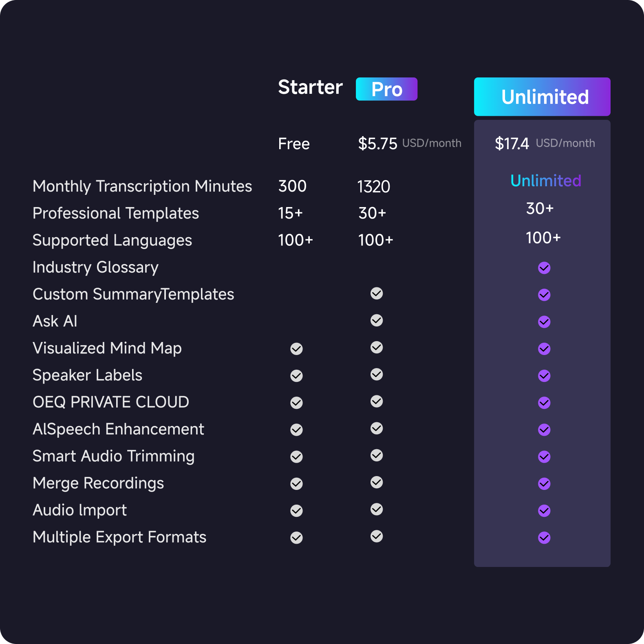
Task: Click the gradient Unlimited minutes text
Action: click(x=546, y=181)
